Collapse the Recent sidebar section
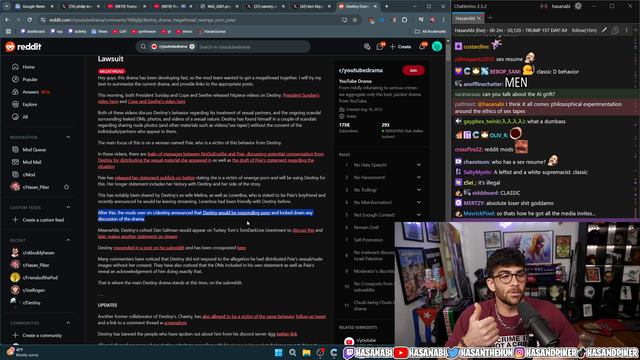 click(68, 240)
